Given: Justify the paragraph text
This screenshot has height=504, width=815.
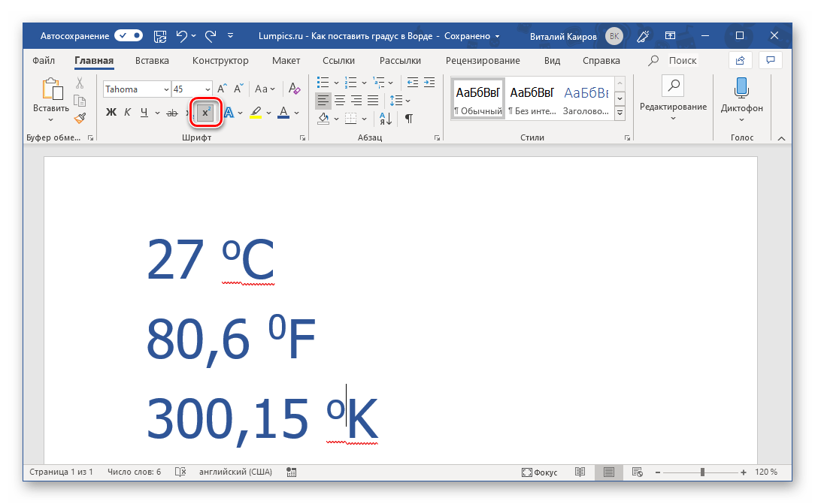Looking at the screenshot, I should click(x=373, y=100).
